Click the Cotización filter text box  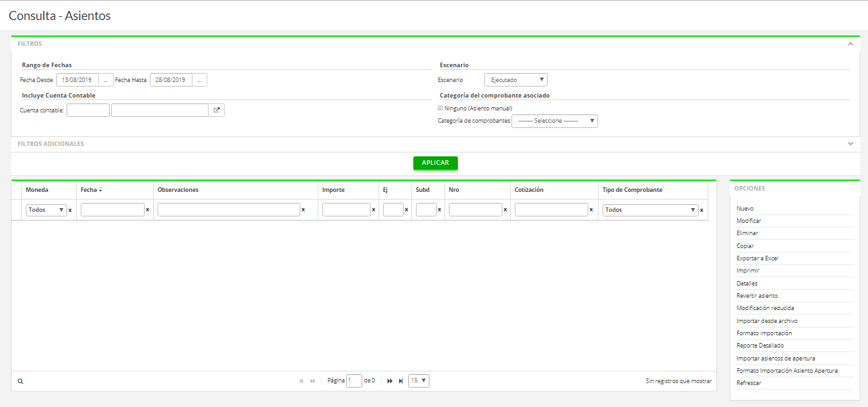point(552,210)
